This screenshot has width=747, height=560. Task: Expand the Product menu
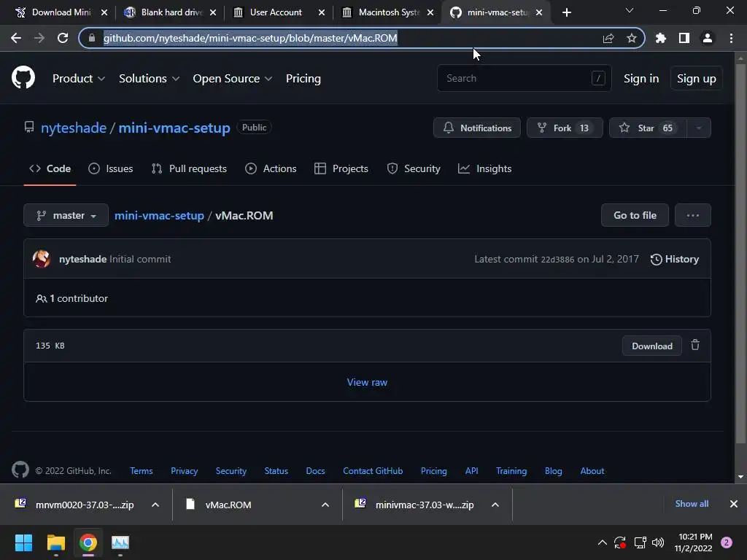79,79
